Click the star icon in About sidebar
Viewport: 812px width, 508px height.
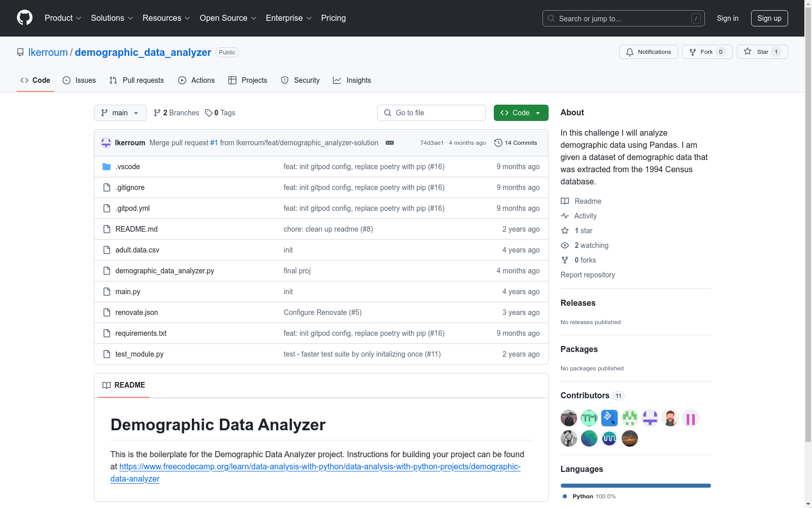coord(565,231)
